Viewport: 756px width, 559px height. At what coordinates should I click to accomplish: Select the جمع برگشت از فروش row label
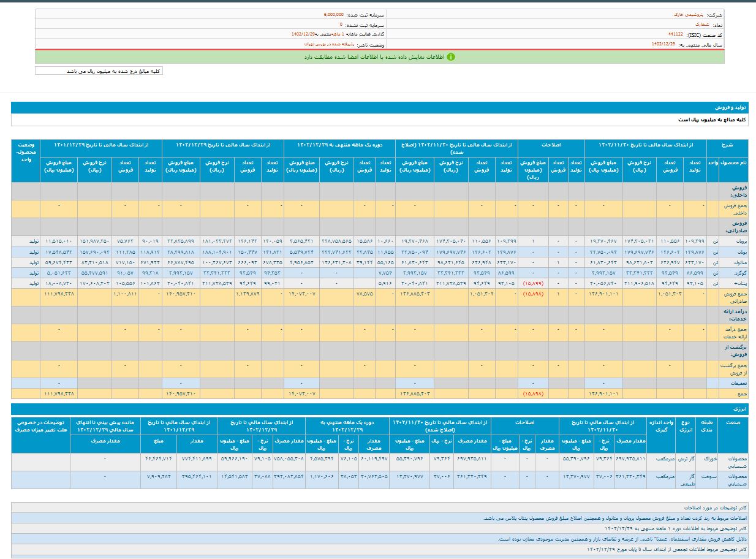[733, 368]
